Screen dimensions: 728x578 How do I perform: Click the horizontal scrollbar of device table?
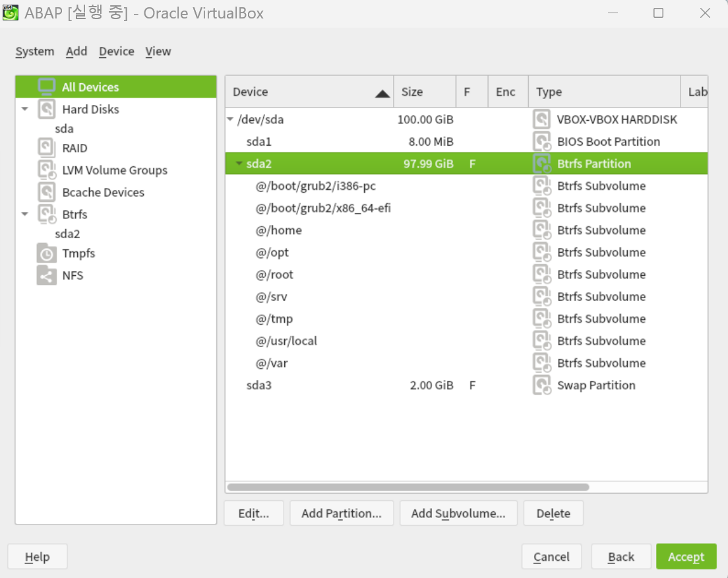tap(408, 487)
